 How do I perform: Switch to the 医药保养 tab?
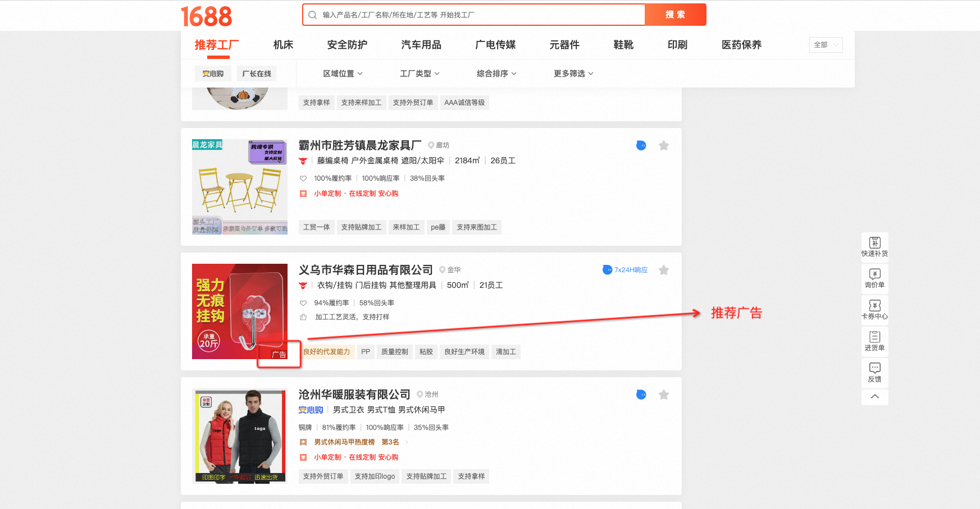pyautogui.click(x=741, y=45)
